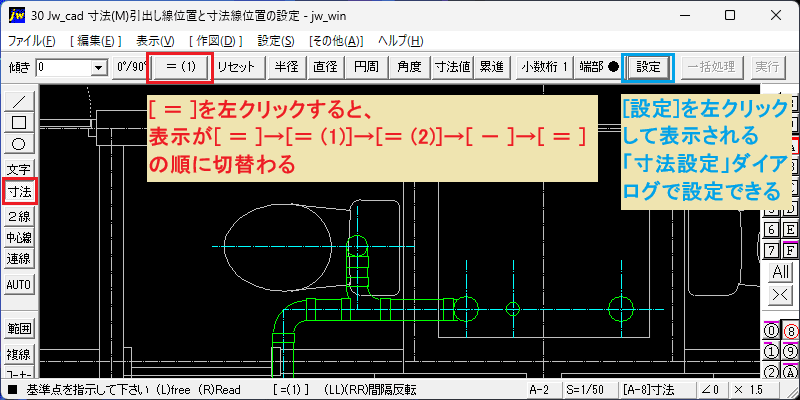Select the circle drawing tool
The height and width of the screenshot is (400, 800).
19,144
